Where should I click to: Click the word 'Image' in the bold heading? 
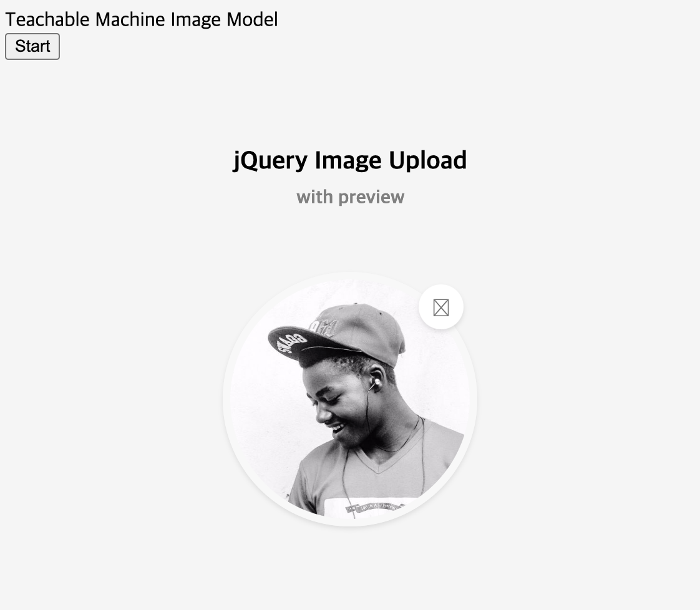(348, 160)
